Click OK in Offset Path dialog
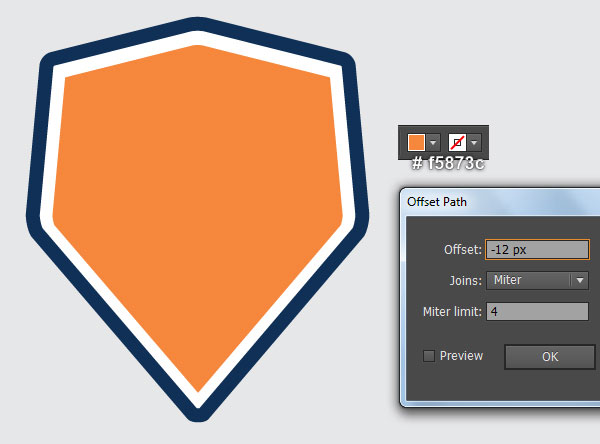 click(x=549, y=357)
